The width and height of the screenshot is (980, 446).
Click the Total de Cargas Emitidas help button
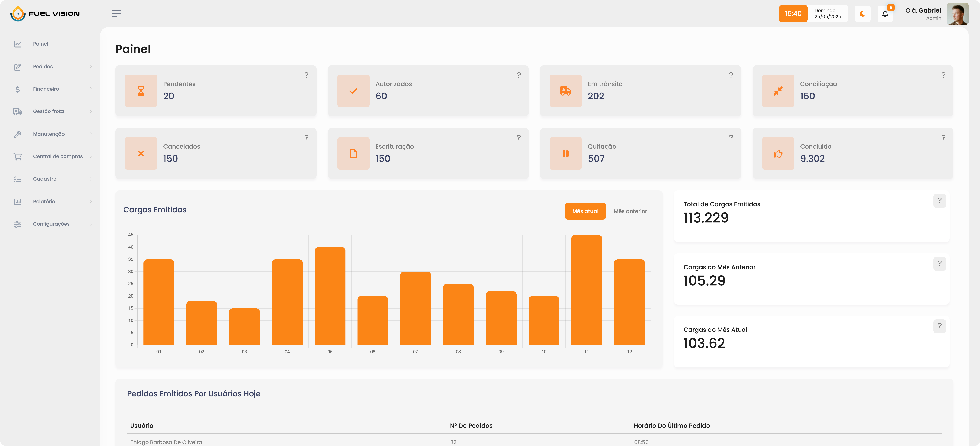(939, 200)
